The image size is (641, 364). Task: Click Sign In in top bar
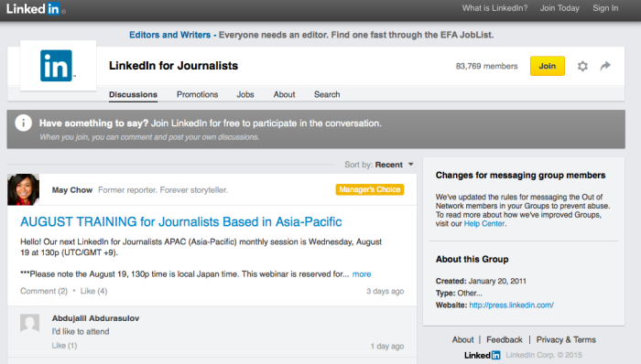[x=605, y=8]
